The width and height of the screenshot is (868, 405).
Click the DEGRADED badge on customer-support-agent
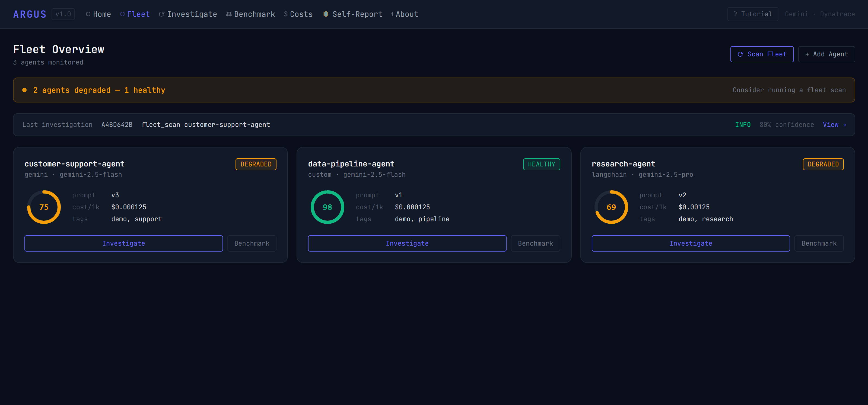coord(256,164)
